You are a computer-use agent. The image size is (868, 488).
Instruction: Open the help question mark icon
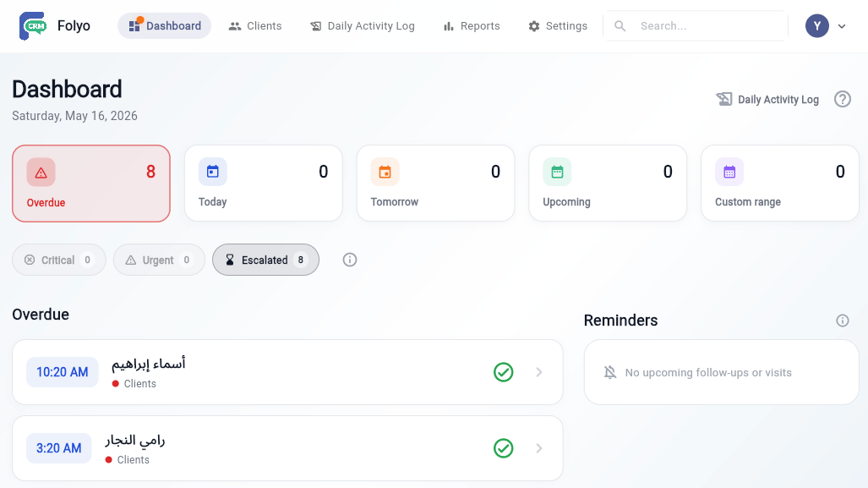843,99
